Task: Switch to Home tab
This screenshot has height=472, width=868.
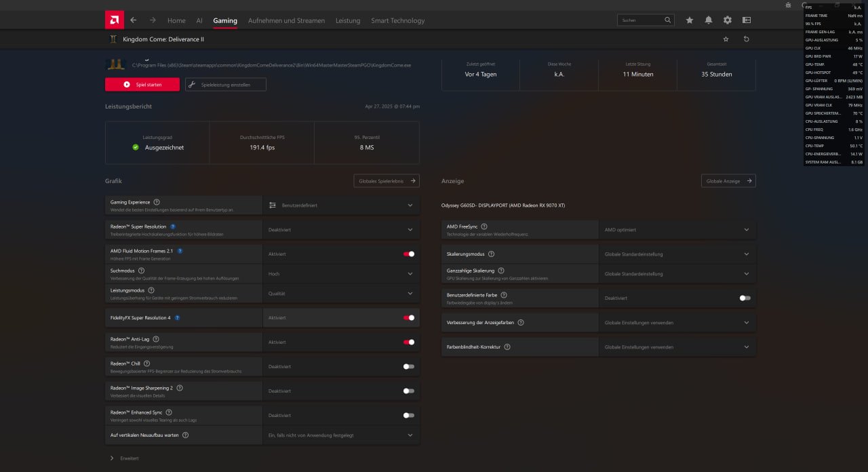Action: [176, 20]
